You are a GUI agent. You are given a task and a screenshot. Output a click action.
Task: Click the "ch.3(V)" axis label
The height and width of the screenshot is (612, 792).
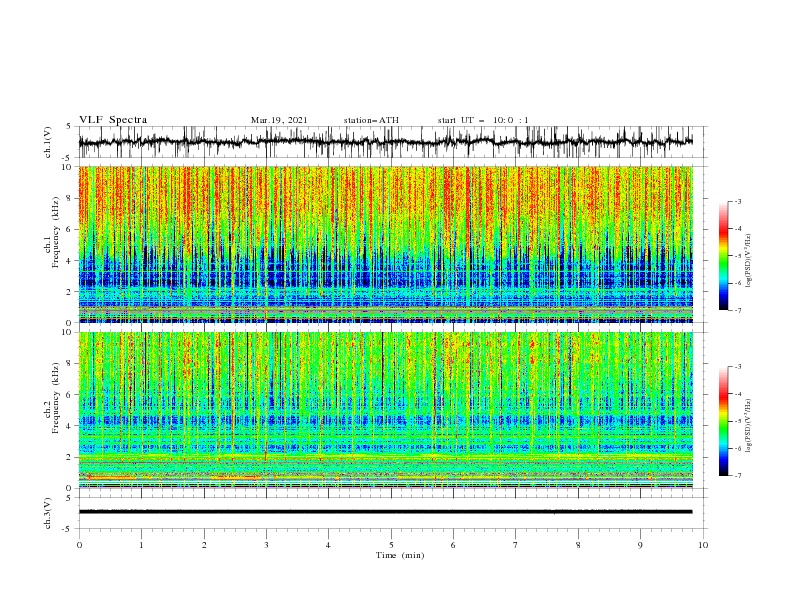pos(48,513)
